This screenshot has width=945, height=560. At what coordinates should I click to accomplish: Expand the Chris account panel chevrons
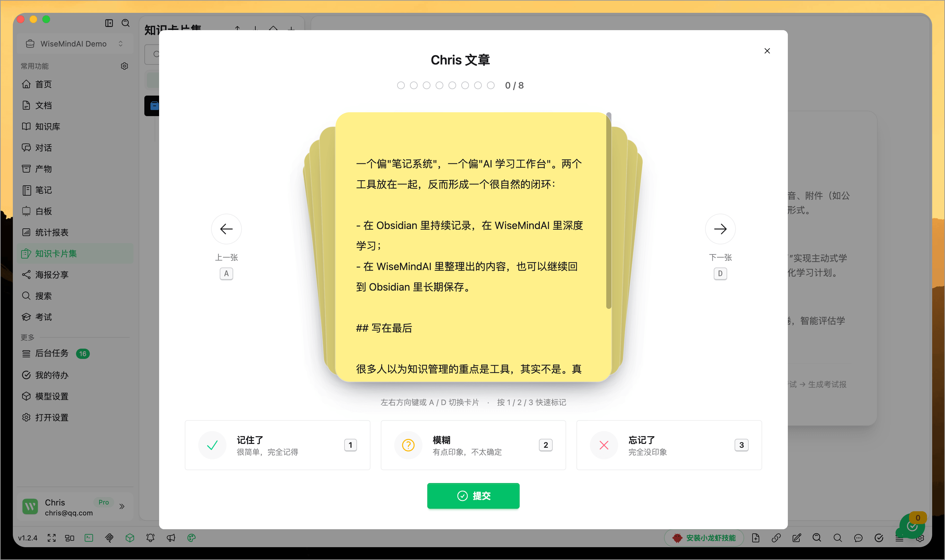tap(122, 506)
